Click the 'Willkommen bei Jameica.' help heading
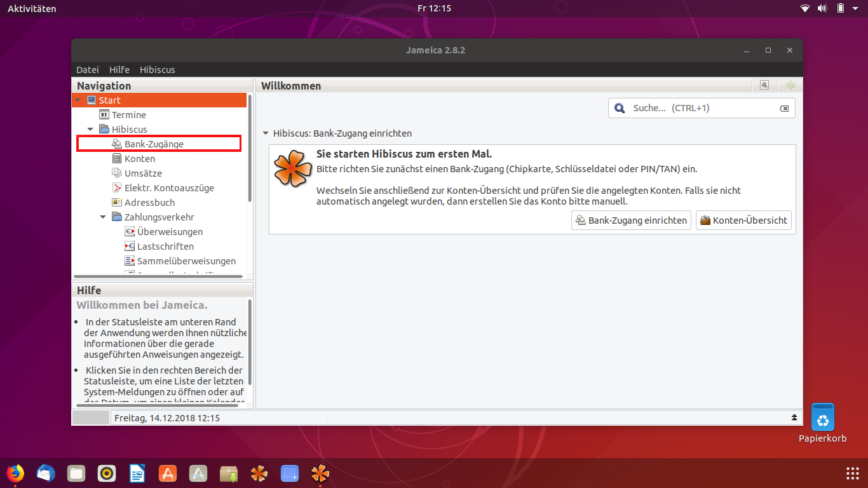Image resolution: width=868 pixels, height=488 pixels. tap(142, 305)
